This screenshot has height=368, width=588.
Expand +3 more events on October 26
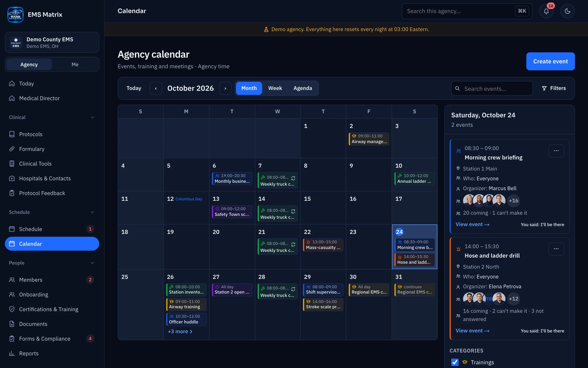pyautogui.click(x=180, y=331)
